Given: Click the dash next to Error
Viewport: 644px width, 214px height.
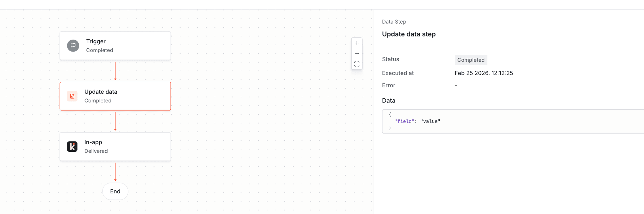Looking at the screenshot, I should click(456, 85).
